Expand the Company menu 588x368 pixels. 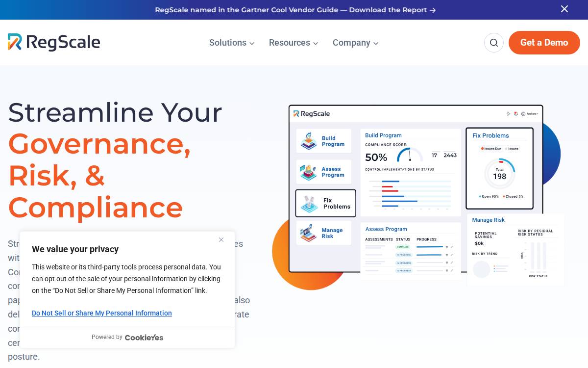point(356,43)
